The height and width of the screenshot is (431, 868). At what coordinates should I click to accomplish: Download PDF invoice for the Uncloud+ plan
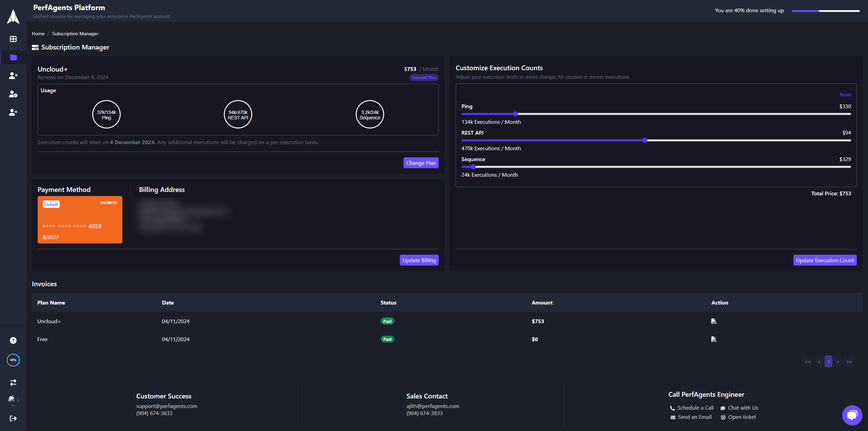tap(714, 321)
